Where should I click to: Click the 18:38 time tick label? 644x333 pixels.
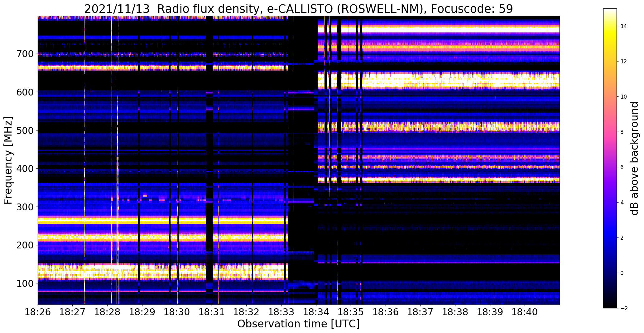point(455,312)
